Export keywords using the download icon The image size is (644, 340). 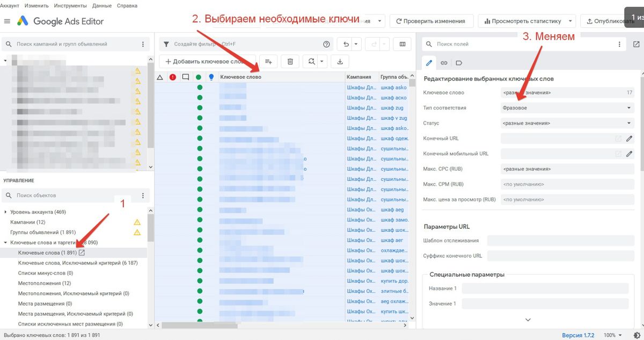coord(340,61)
